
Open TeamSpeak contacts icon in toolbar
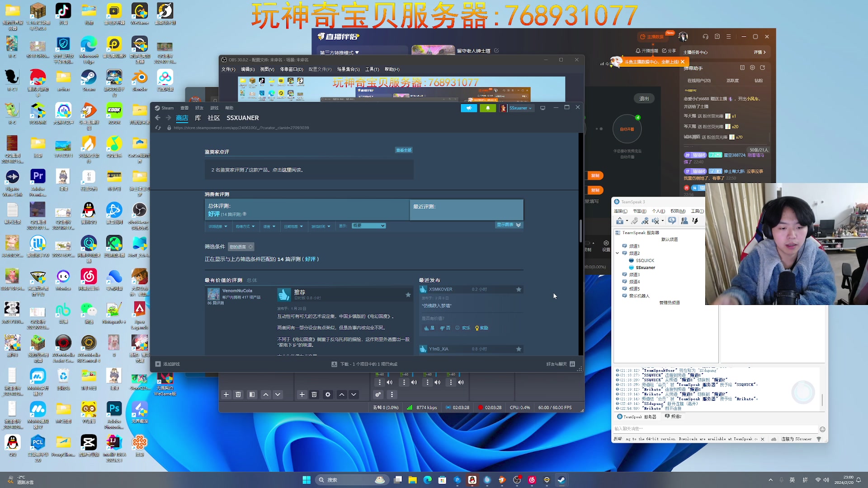pos(684,221)
